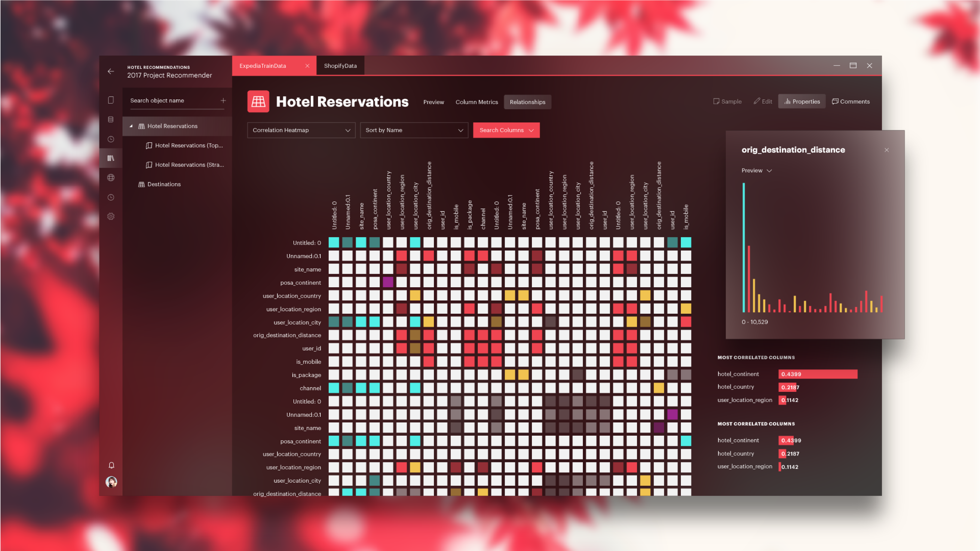Select Hotel Reservations (Stra... tree item
The width and height of the screenshot is (980, 551).
[x=185, y=165]
